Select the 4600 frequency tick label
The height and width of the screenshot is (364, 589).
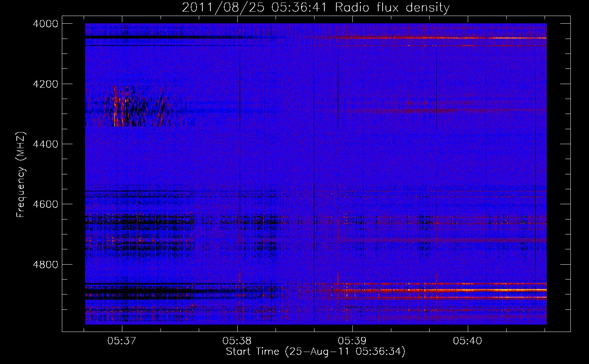coord(46,204)
